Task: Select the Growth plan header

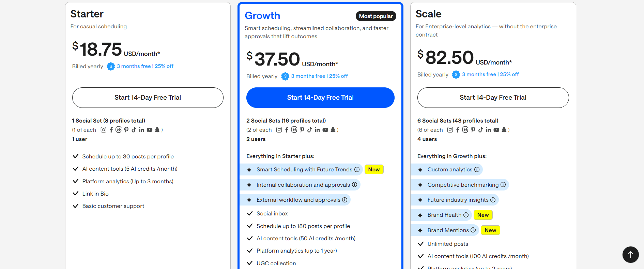Action: click(262, 16)
